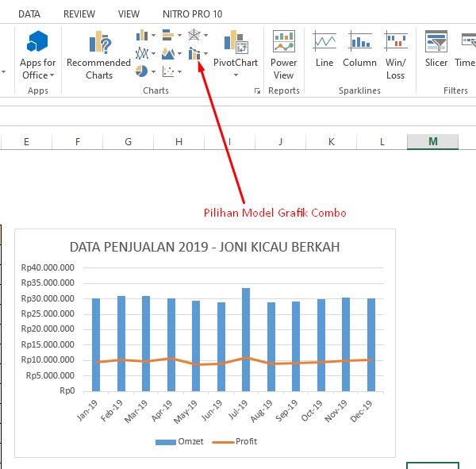Expand the Scatter chart dropdown arrow

pos(179,72)
